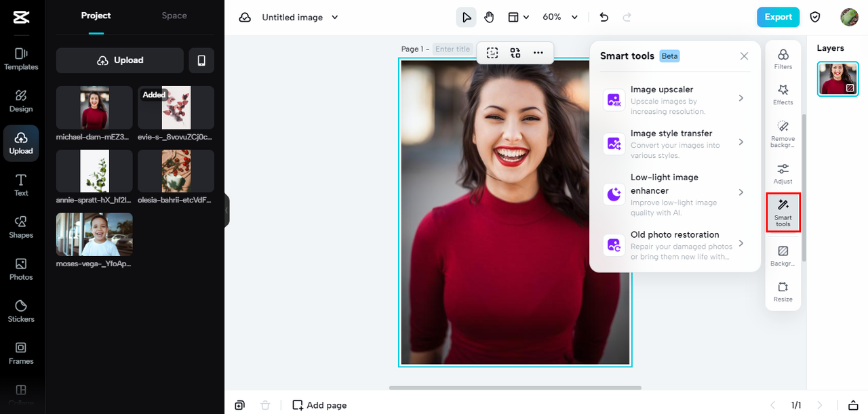Open the Stickers panel
The height and width of the screenshot is (414, 868).
21,311
